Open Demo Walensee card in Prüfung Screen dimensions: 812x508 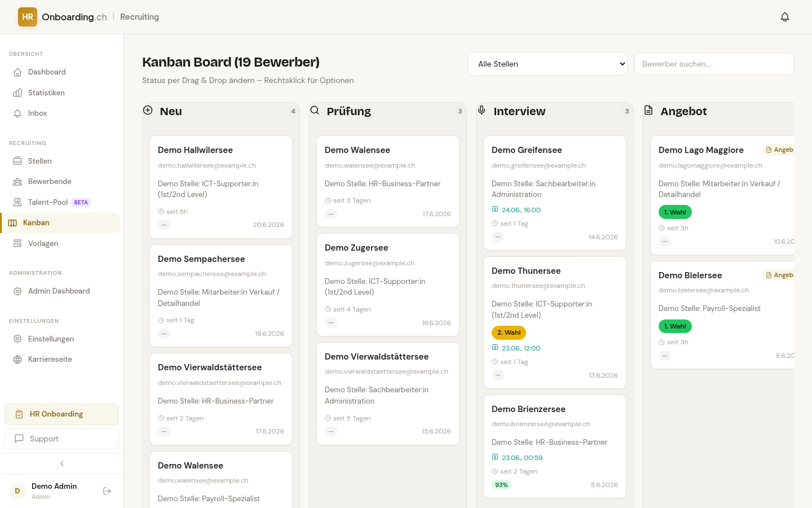point(388,181)
